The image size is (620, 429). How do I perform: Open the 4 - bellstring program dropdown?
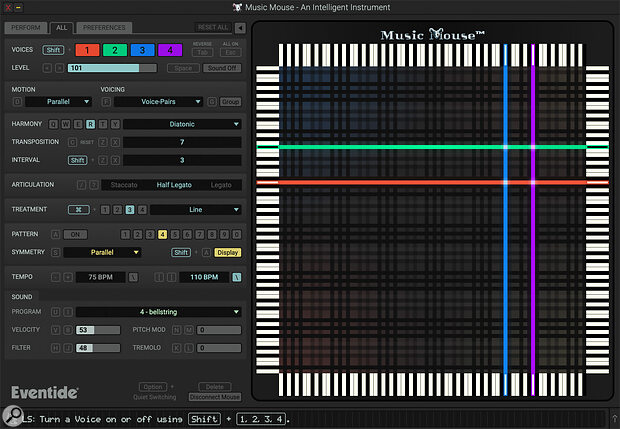159,312
